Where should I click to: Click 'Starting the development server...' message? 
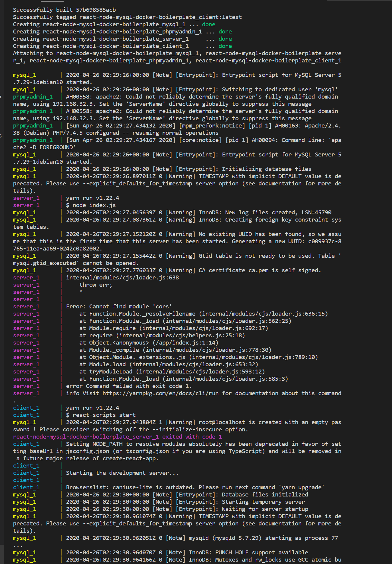pyautogui.click(x=122, y=473)
